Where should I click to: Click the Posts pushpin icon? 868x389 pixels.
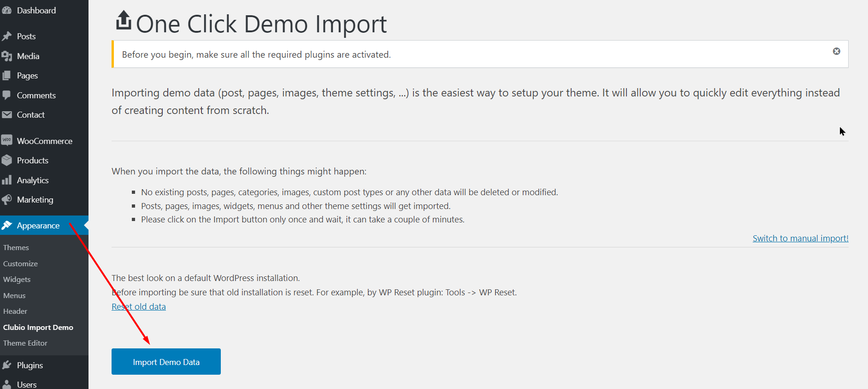[7, 36]
